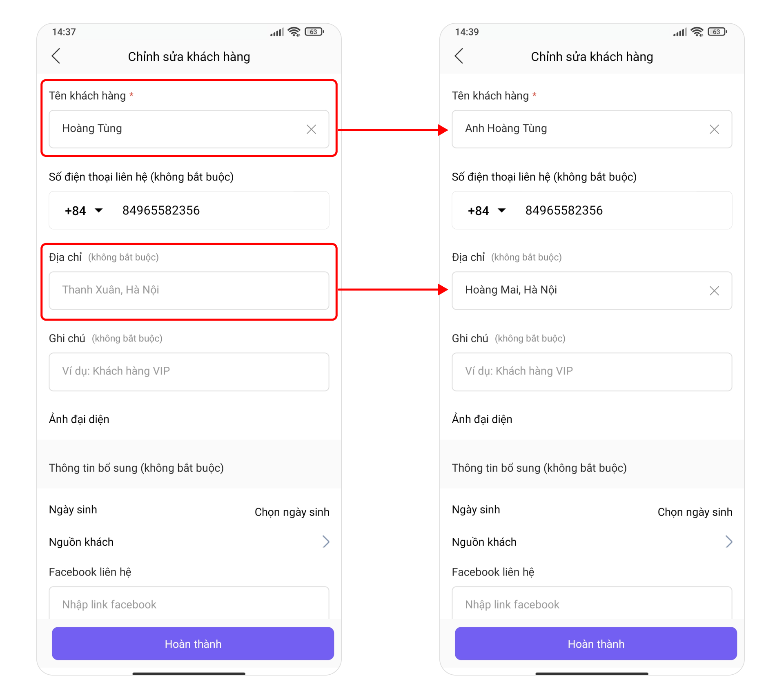Choose 'Chọn ngày sinh' on right screen
784x698 pixels.
click(695, 512)
